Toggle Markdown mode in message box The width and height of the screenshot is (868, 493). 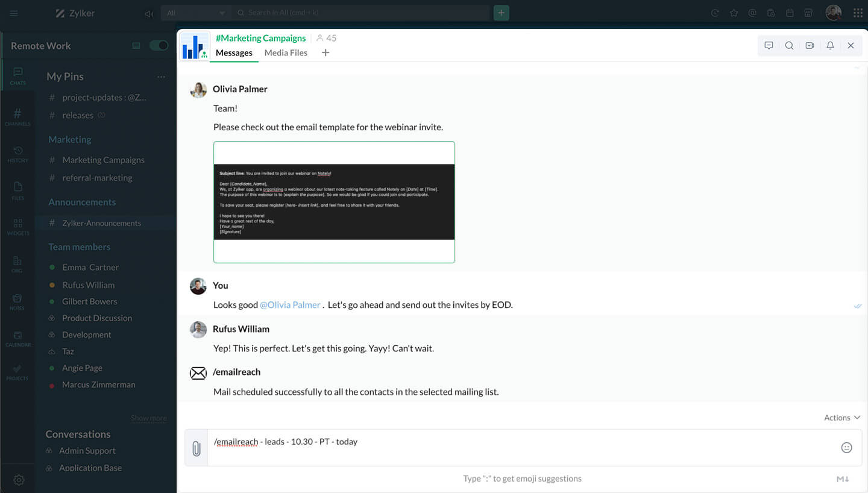(x=843, y=479)
